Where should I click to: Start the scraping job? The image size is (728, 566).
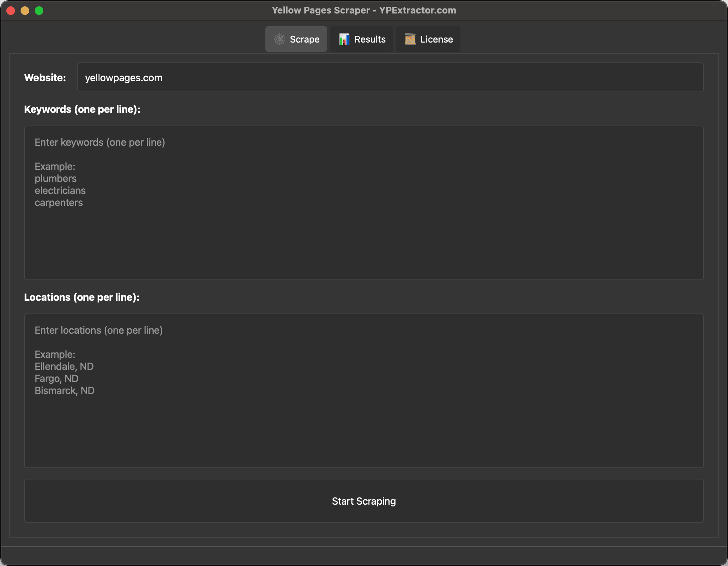364,501
